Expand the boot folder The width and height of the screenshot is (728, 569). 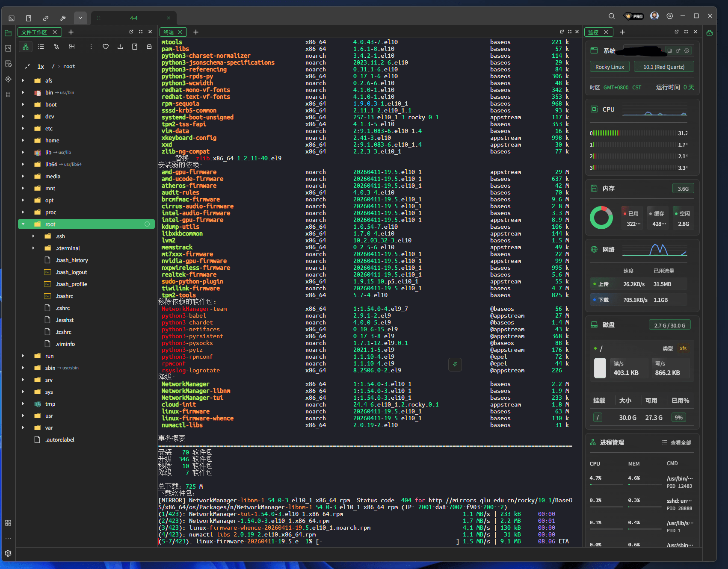point(23,104)
